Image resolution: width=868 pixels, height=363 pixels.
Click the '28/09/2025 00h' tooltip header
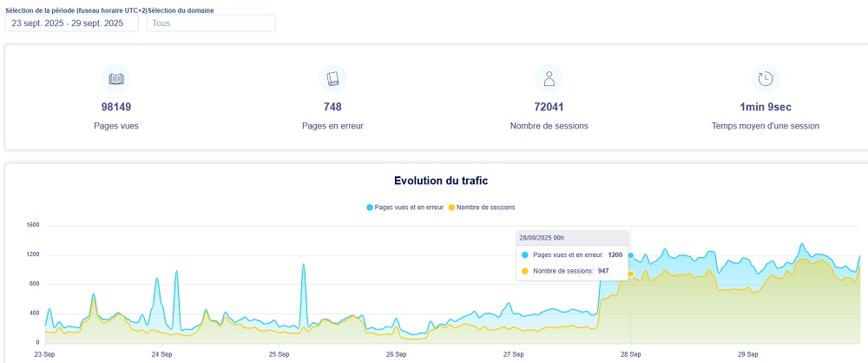coord(542,237)
